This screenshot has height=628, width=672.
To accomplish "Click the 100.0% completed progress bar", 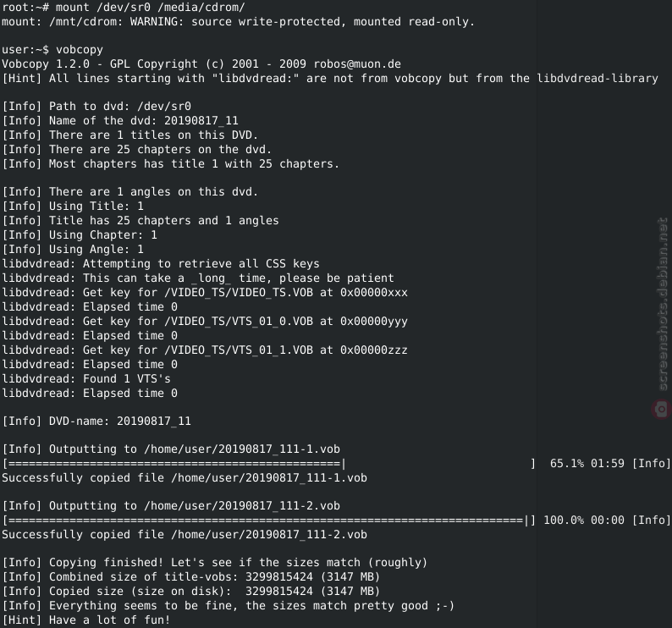I will tap(269, 521).
